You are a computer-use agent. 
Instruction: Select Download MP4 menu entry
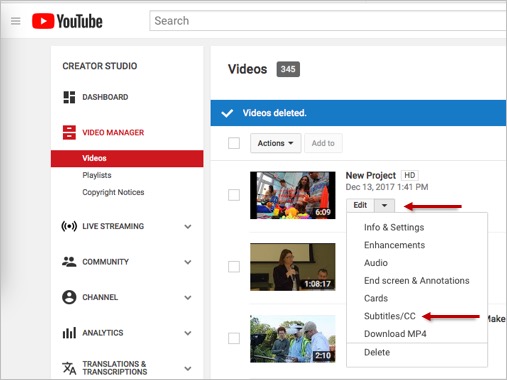[x=395, y=334]
